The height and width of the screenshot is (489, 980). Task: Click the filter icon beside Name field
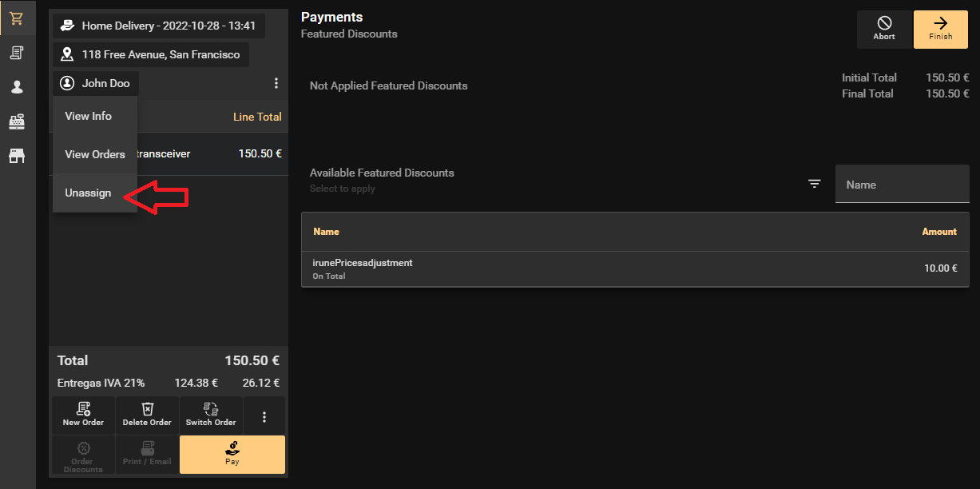point(814,184)
